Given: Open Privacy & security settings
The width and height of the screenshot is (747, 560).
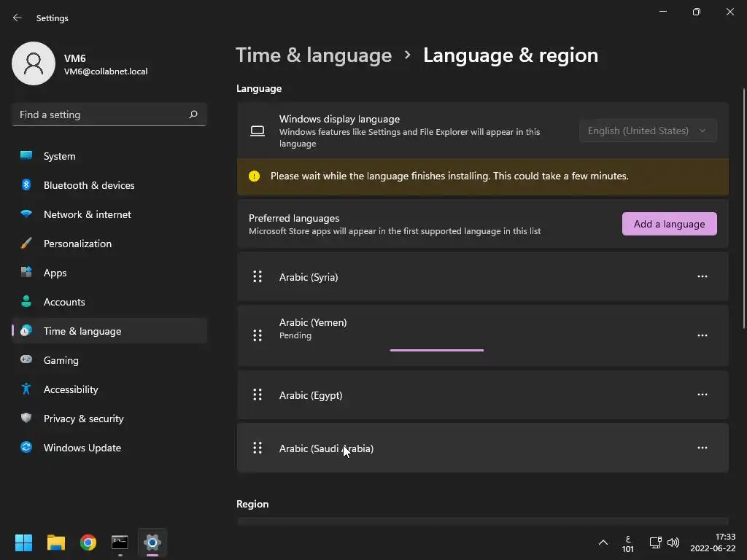Looking at the screenshot, I should click(x=83, y=419).
